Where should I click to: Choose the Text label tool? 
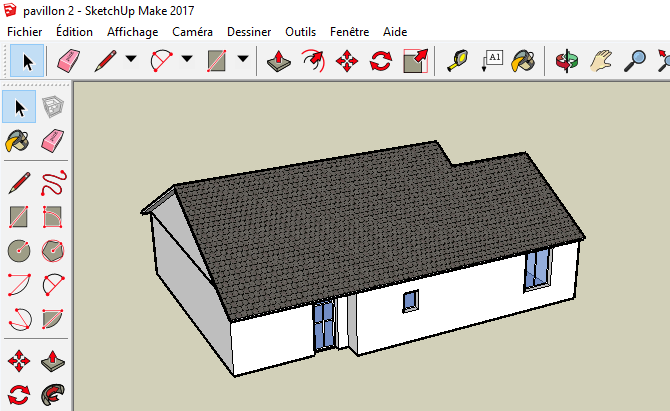click(492, 62)
